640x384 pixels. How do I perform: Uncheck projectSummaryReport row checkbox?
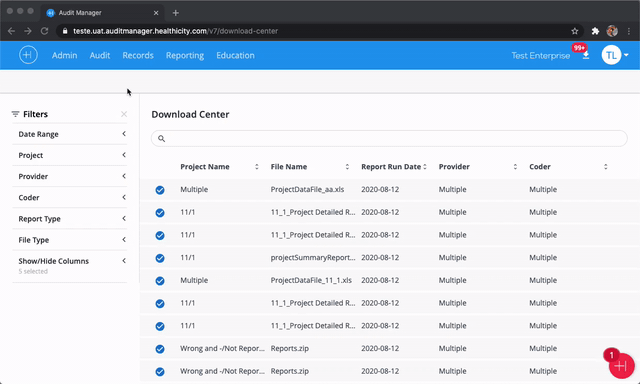[160, 258]
